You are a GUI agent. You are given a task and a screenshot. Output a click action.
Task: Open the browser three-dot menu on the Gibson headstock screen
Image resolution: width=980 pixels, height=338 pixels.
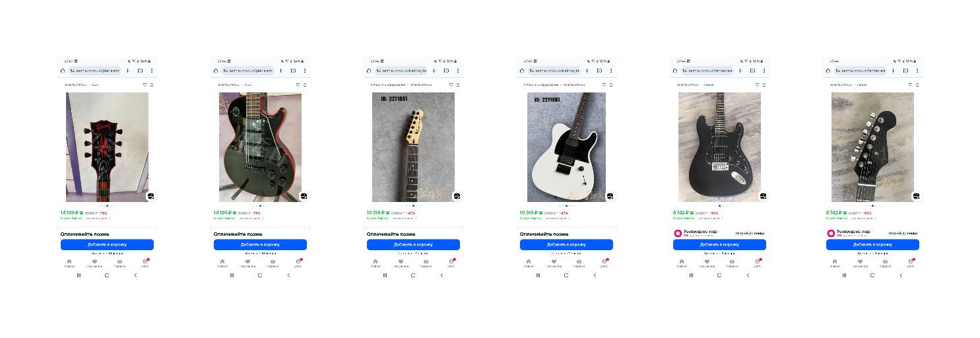(x=152, y=71)
